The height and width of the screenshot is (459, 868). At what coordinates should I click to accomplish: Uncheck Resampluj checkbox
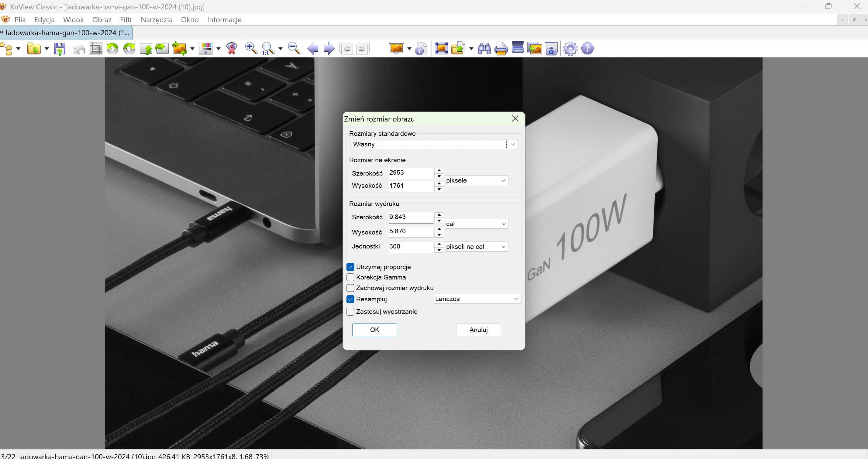[350, 299]
